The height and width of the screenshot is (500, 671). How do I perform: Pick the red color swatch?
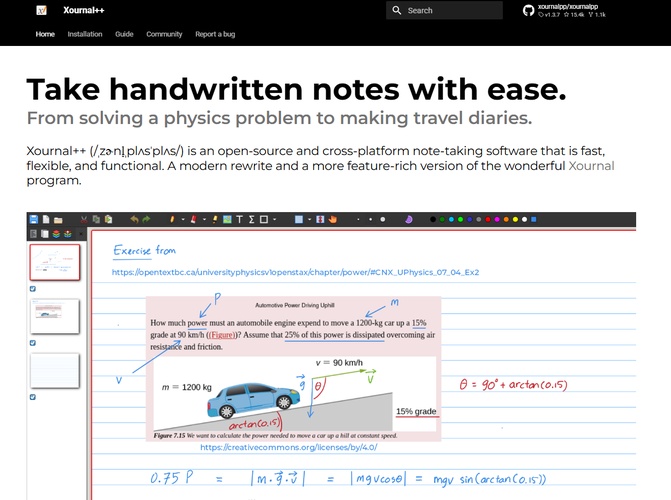click(x=488, y=220)
